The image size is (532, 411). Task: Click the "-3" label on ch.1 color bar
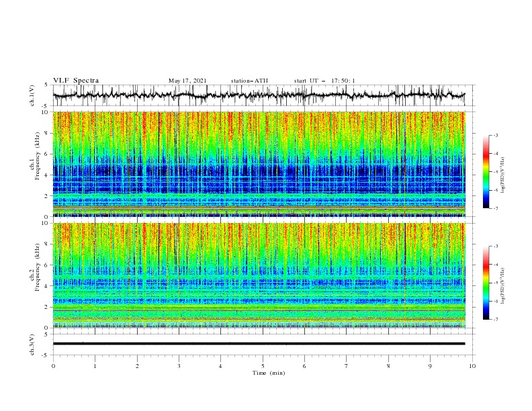tap(495, 135)
